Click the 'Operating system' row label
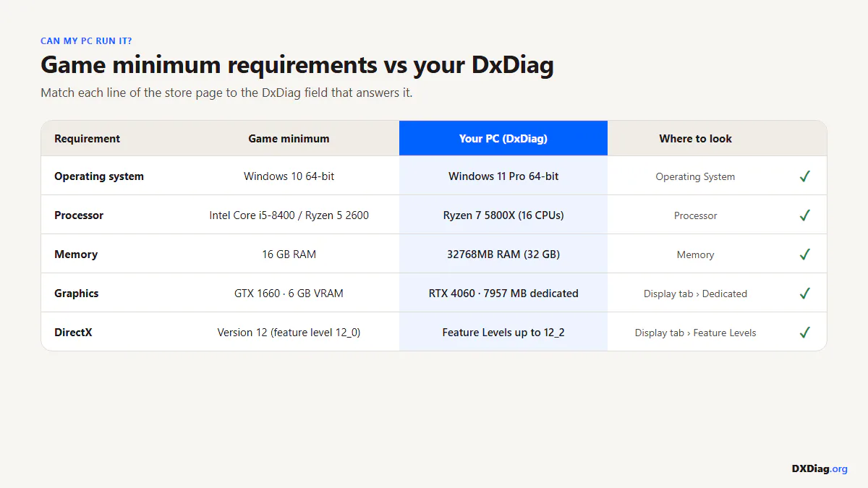Screen dimensions: 868x488 99,176
